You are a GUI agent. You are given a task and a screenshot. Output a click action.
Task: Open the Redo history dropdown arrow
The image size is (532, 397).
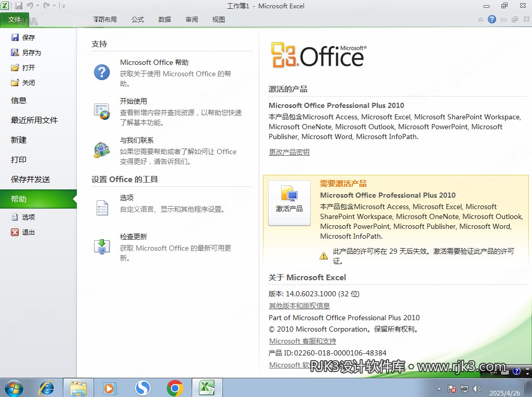point(54,6)
